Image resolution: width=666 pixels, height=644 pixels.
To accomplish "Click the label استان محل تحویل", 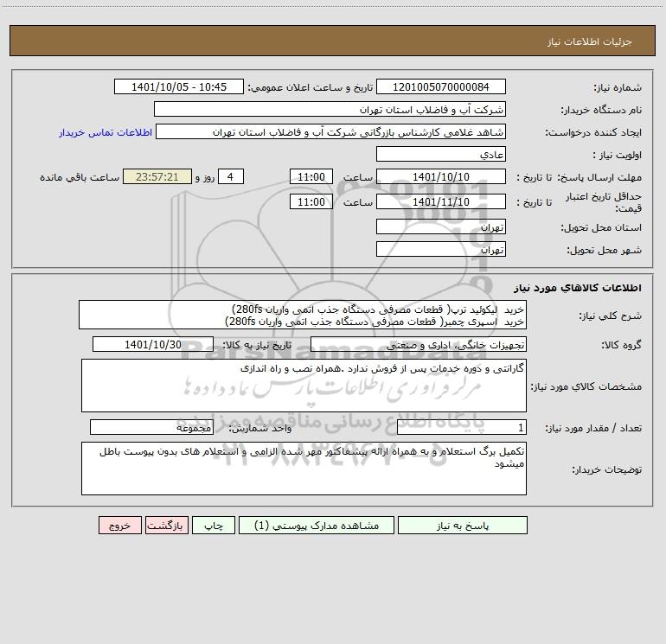I will pyautogui.click(x=601, y=228).
